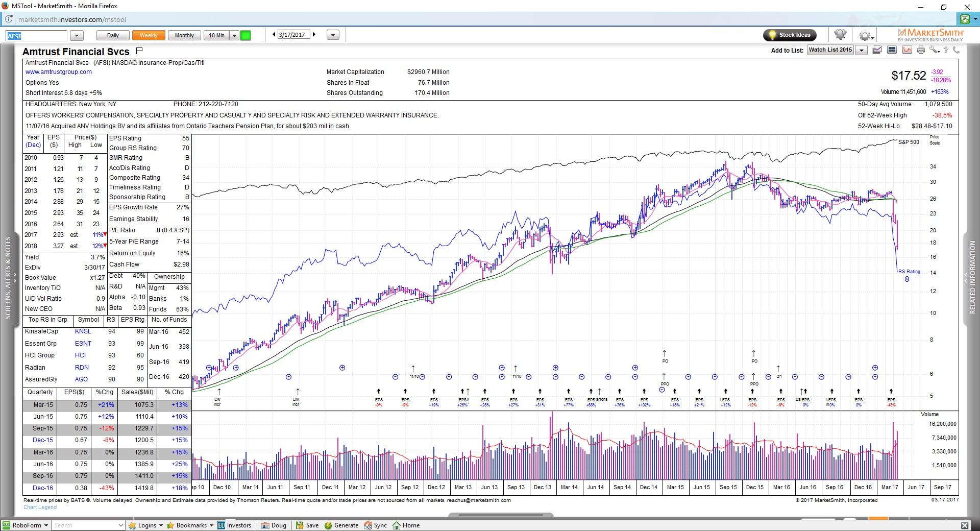The image size is (980, 531).
Task: Click the MarketSmith logo
Action: click(930, 35)
